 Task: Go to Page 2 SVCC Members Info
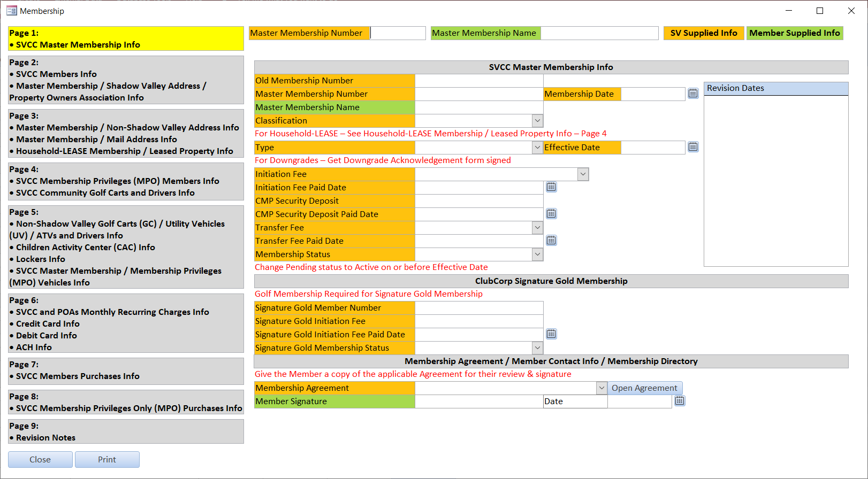[x=126, y=80]
